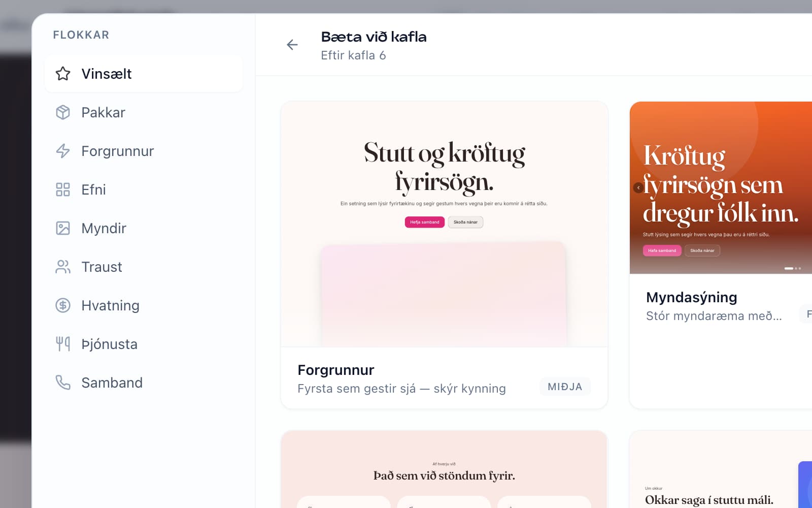Click the phone icon beside Samband
The image size is (812, 508).
(x=62, y=383)
